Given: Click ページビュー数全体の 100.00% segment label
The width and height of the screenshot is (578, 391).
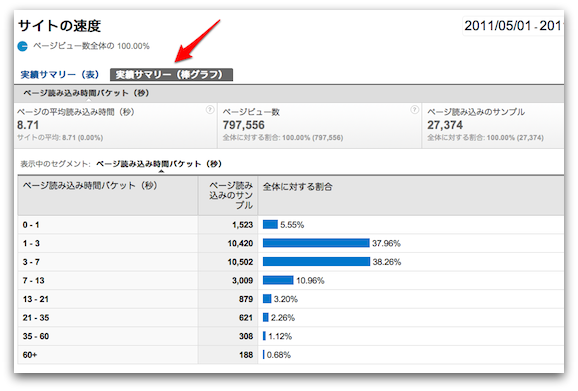Looking at the screenshot, I should point(91,46).
